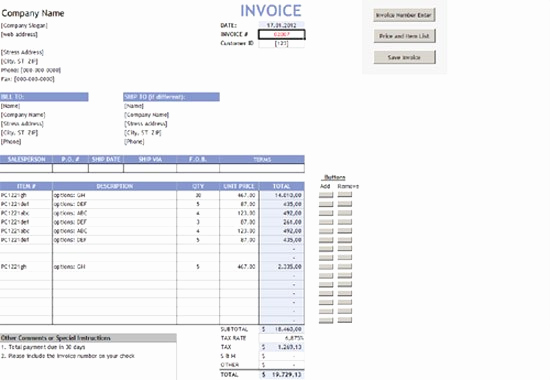The image size is (550, 380).
Task: Open the Price and Item List button
Action: click(x=404, y=36)
